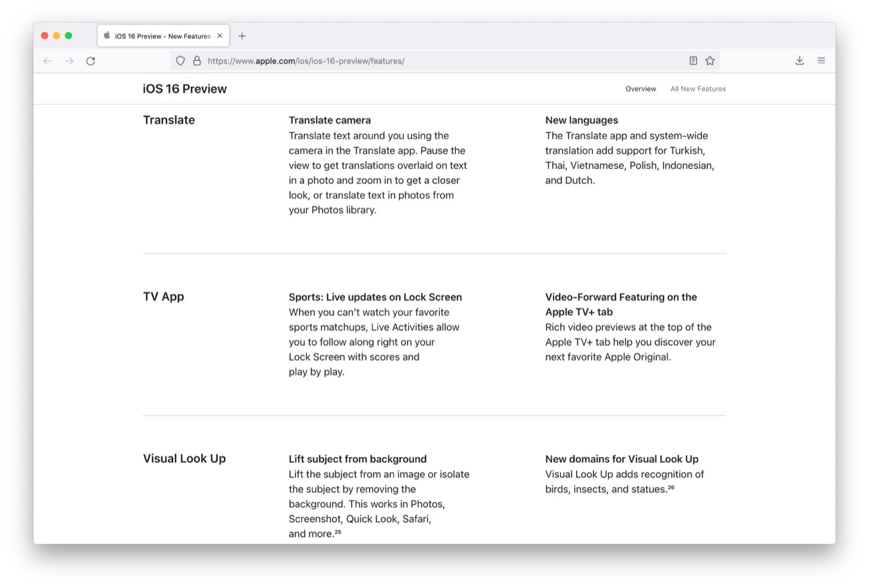
Task: Click the Lift subject from background heading
Action: click(358, 459)
